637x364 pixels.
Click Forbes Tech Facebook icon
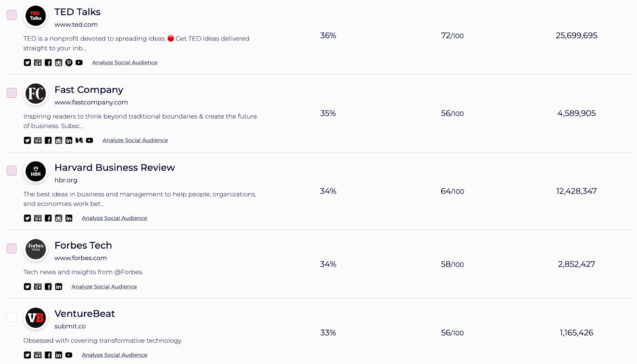pos(48,286)
